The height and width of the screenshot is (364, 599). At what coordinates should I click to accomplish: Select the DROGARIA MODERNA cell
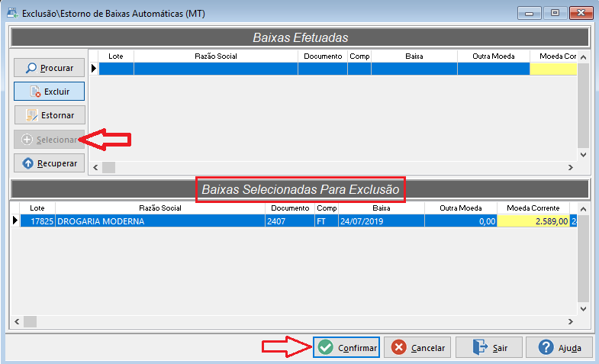(160, 221)
